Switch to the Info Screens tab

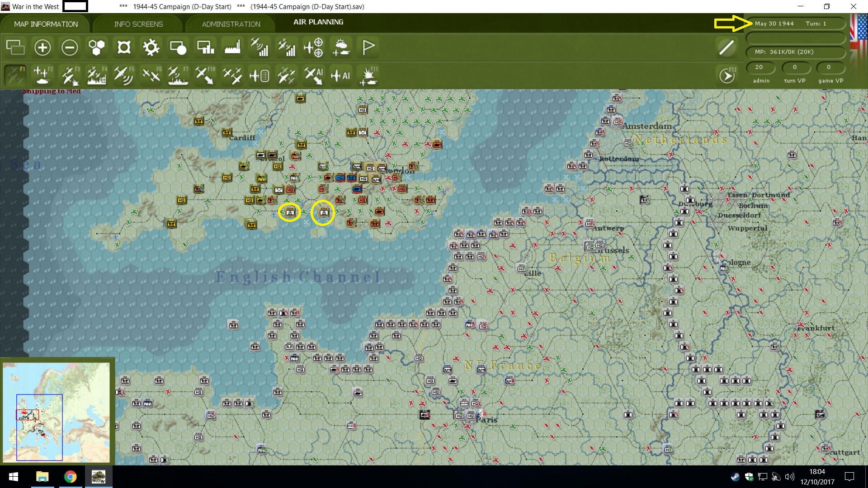click(x=138, y=24)
